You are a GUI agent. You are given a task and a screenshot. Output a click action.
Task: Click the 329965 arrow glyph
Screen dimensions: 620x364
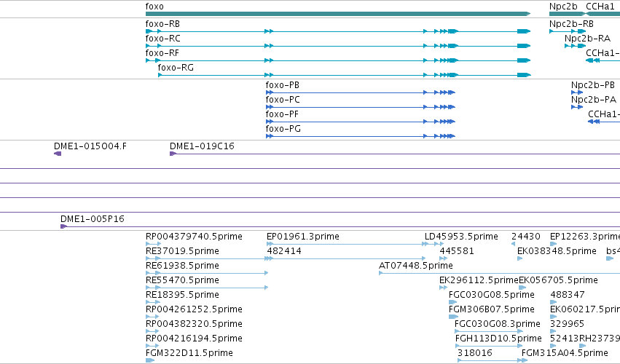click(553, 331)
